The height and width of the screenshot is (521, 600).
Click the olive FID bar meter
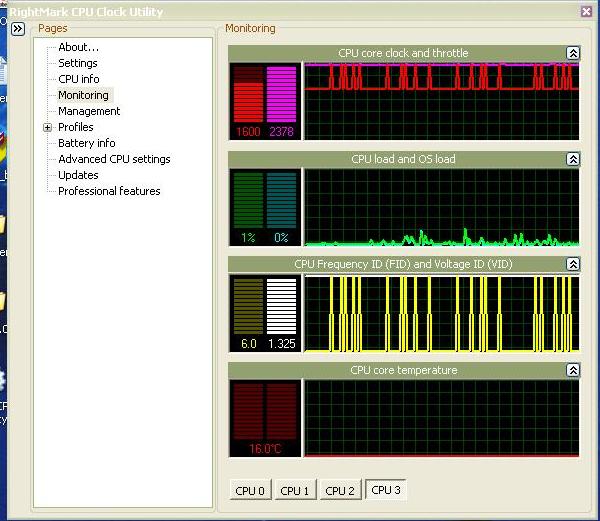point(248,306)
